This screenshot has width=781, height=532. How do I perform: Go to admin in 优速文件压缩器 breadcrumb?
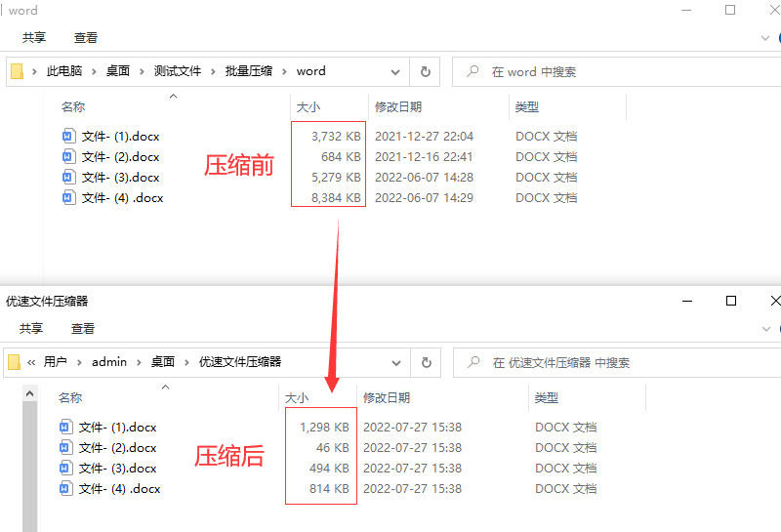pyautogui.click(x=109, y=361)
